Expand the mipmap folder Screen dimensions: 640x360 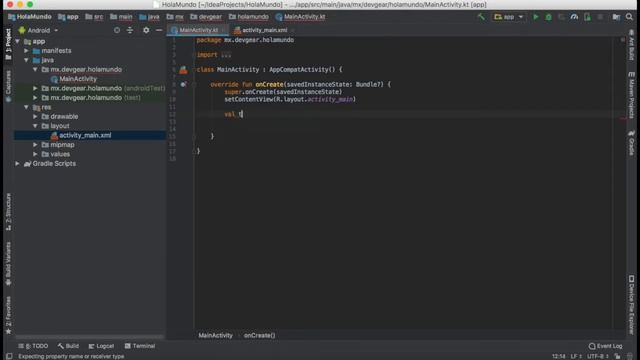[36, 144]
